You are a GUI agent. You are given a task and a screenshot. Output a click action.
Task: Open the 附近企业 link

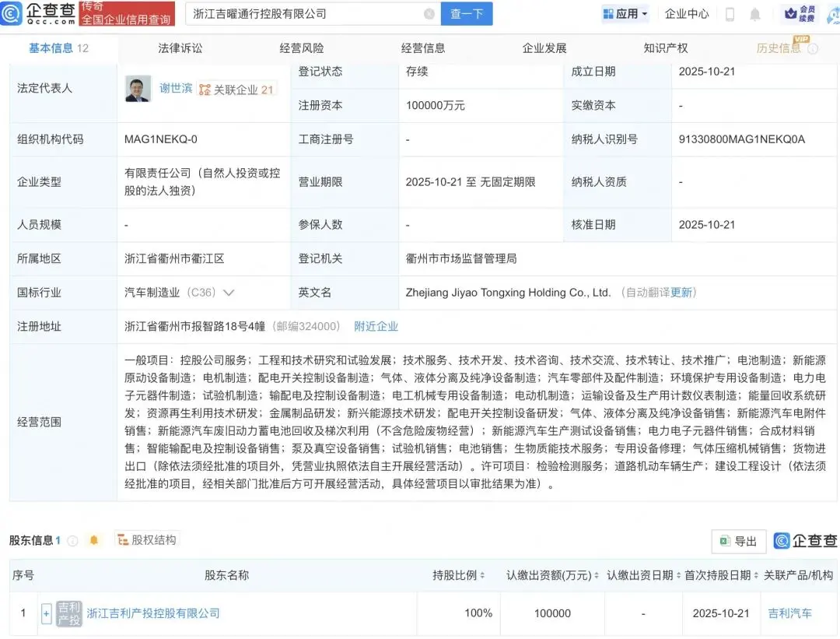pos(376,326)
